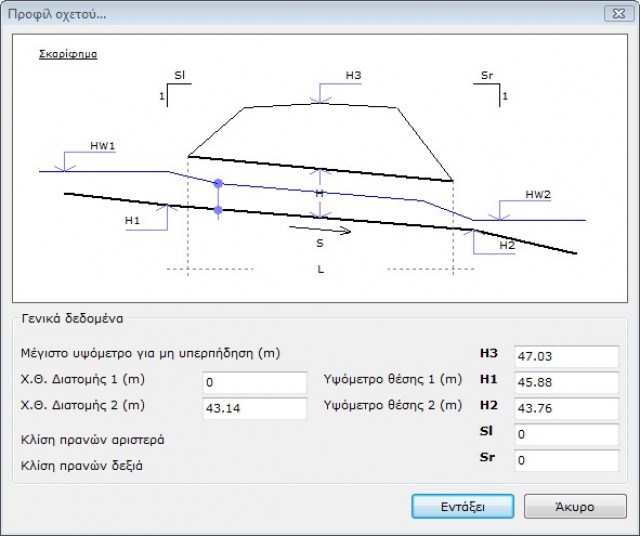The width and height of the screenshot is (640, 536).
Task: Click the flow direction arrow above S
Action: [320, 229]
